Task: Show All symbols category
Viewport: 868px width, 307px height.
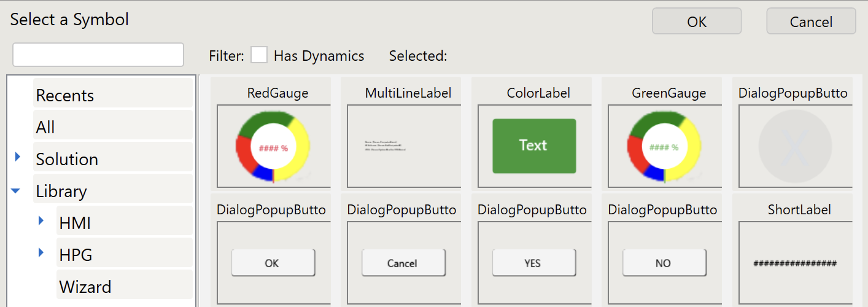Action: click(45, 127)
